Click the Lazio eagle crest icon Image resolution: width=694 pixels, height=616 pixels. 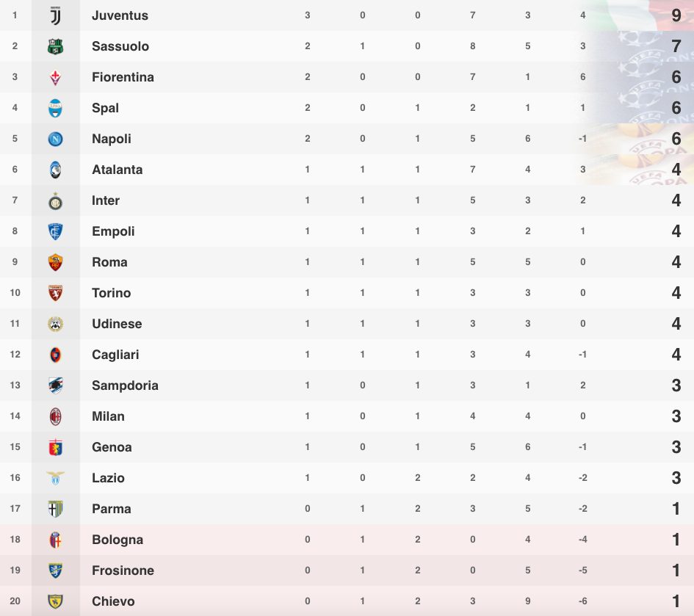coord(55,478)
